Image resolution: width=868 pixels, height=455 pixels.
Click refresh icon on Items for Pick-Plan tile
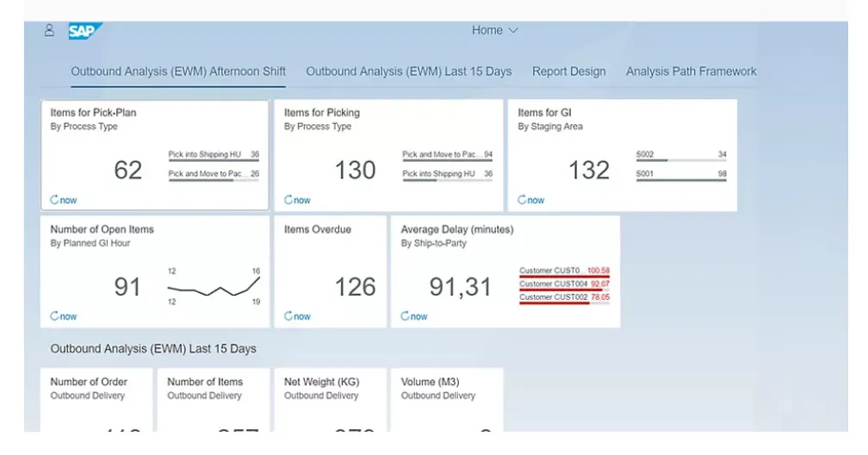pos(55,200)
